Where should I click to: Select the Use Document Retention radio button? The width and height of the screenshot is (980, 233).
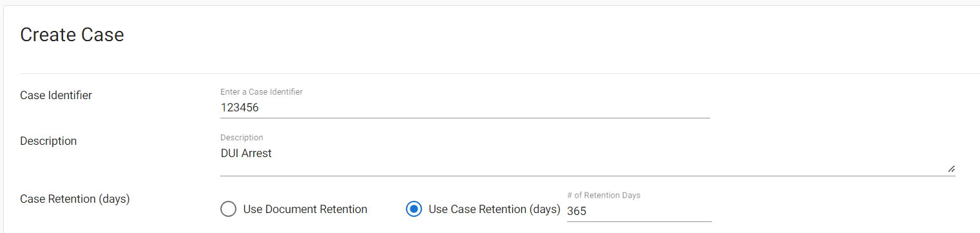tap(228, 209)
